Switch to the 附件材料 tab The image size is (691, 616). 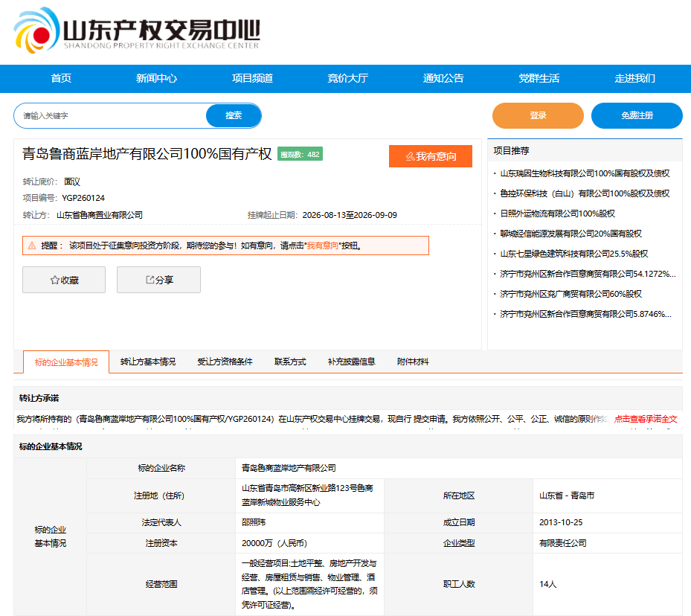[x=413, y=362]
